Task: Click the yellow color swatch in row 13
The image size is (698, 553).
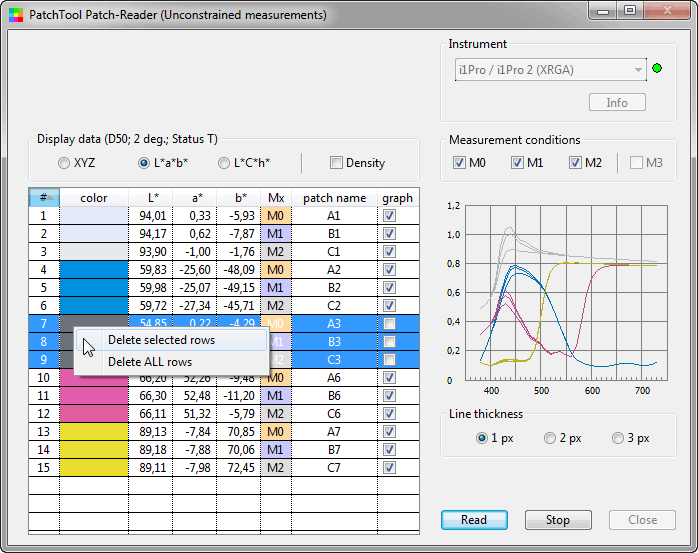Action: [94, 431]
